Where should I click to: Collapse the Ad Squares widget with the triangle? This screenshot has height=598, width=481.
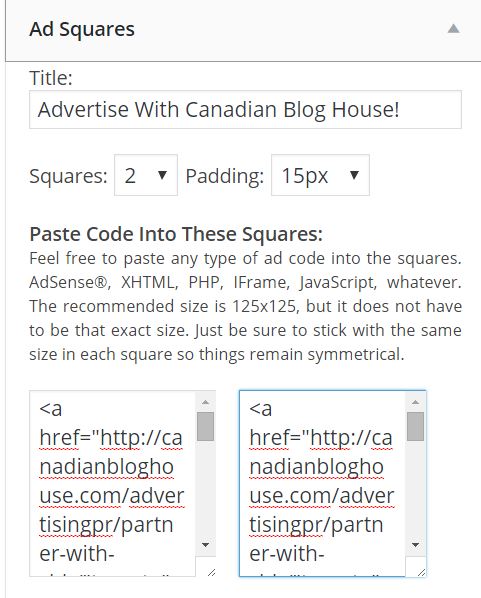[x=453, y=29]
